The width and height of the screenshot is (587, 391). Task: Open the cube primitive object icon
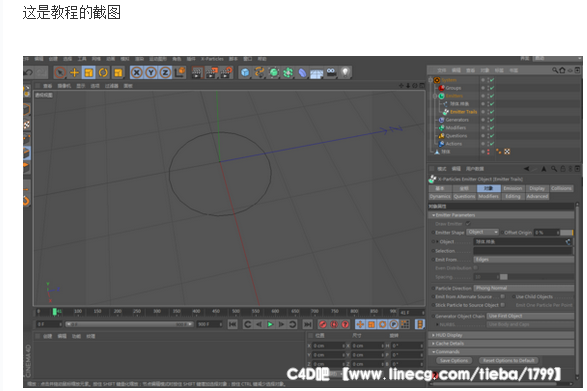coord(245,72)
